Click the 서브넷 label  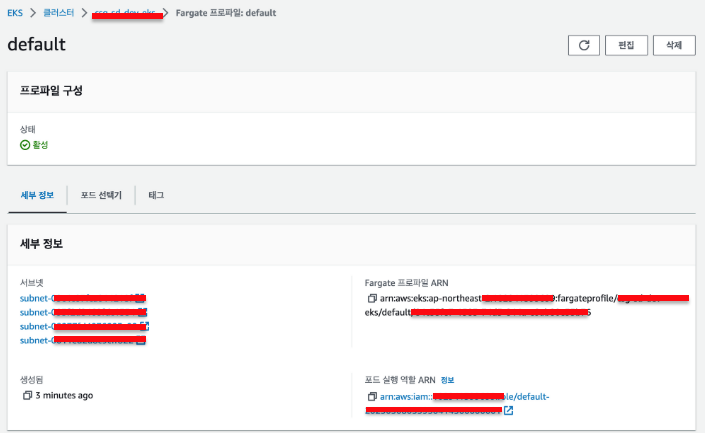(31, 283)
